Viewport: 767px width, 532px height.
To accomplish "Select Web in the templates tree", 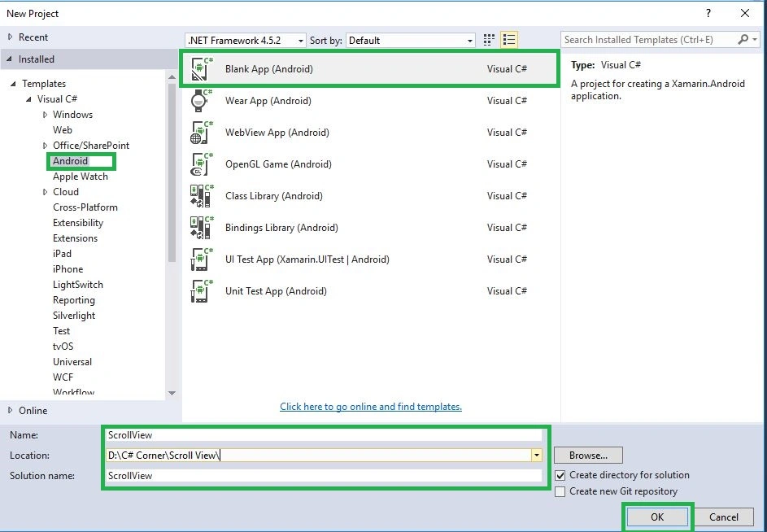I will click(63, 130).
